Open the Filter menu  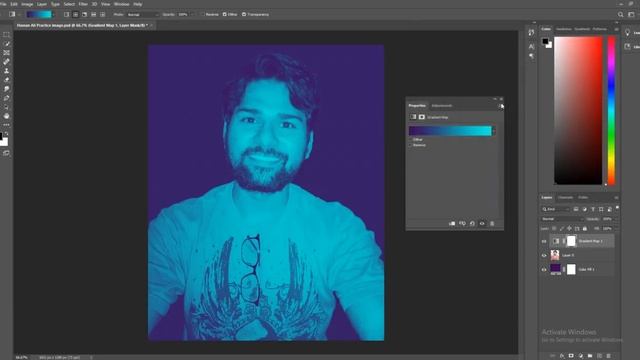click(x=83, y=4)
